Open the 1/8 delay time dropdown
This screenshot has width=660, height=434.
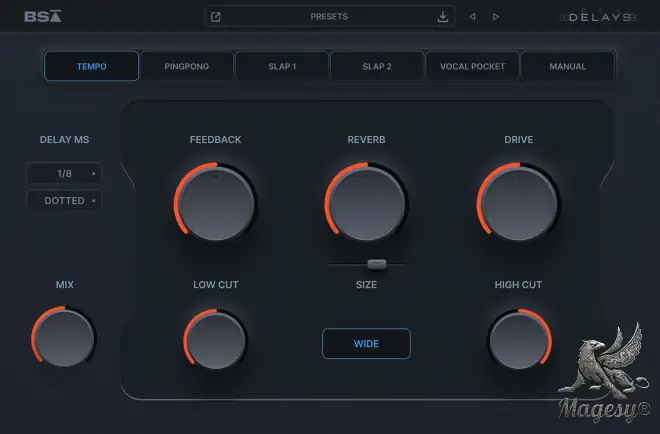click(x=64, y=173)
